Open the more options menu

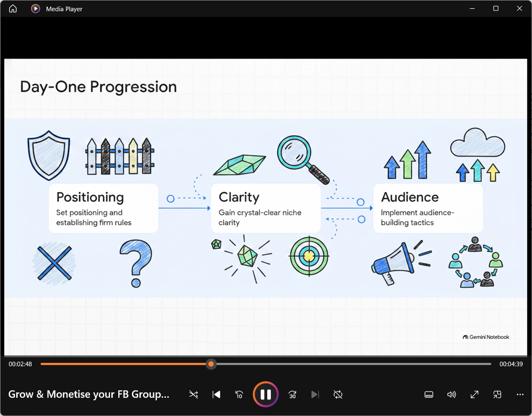(x=520, y=394)
